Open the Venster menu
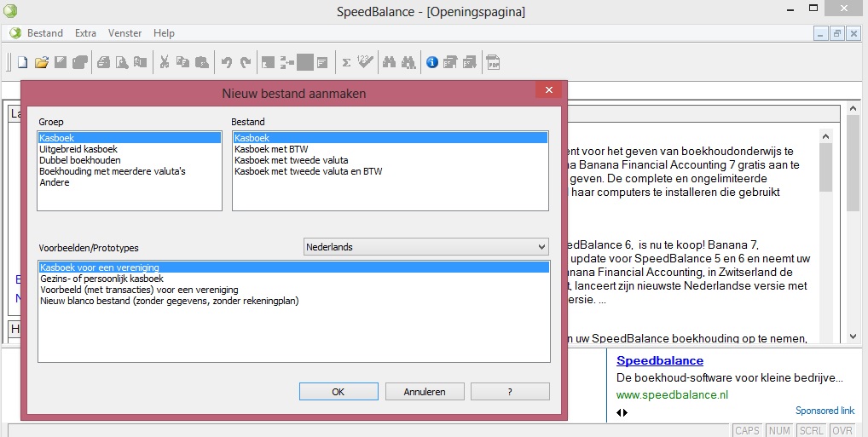The height and width of the screenshot is (437, 868). (125, 33)
